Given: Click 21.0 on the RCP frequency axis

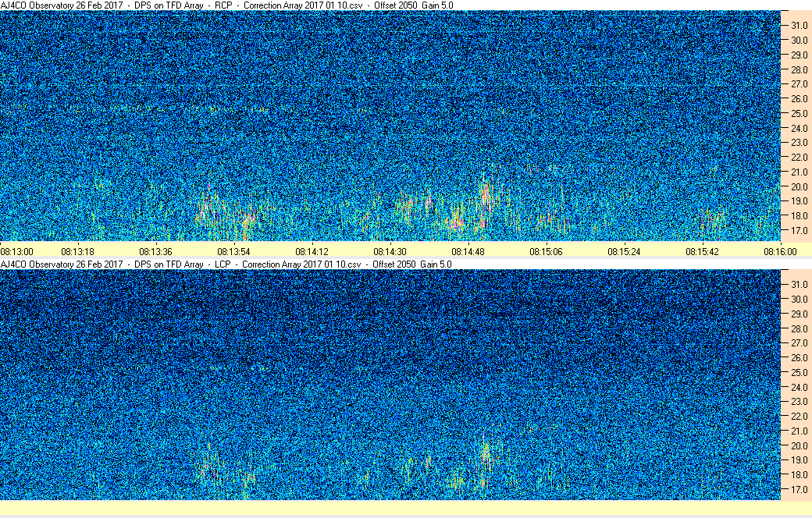Looking at the screenshot, I should click(x=799, y=172).
